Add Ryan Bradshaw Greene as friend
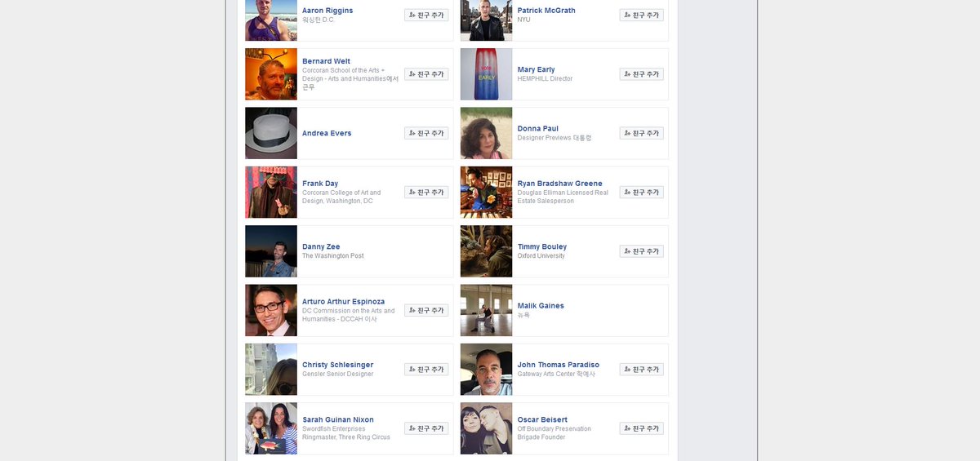The image size is (980, 461). tap(641, 193)
